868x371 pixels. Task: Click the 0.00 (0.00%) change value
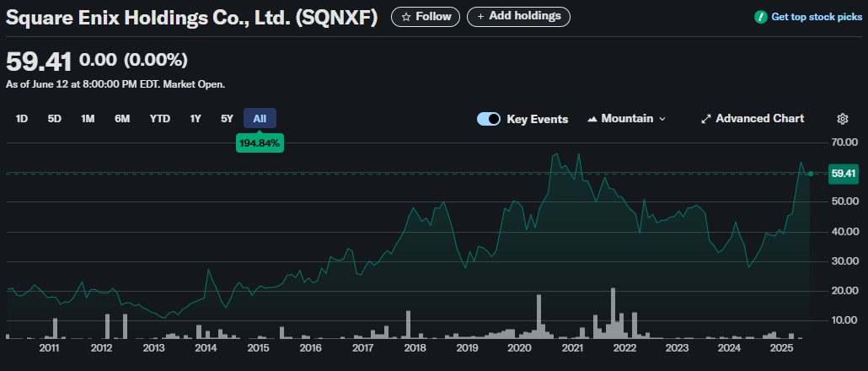click(133, 60)
